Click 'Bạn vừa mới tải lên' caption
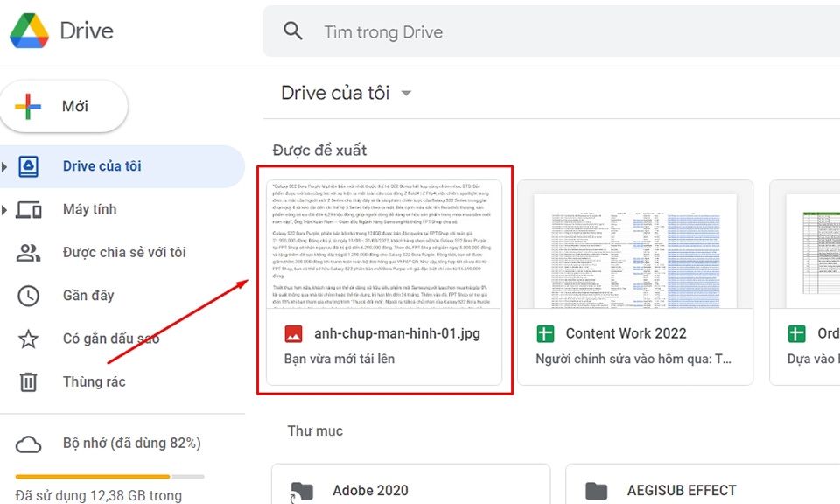Image resolution: width=840 pixels, height=504 pixels. (339, 359)
